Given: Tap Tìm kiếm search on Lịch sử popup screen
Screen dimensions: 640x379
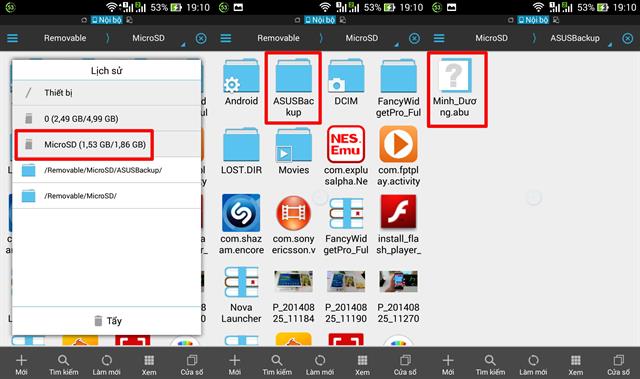Looking at the screenshot, I should [x=64, y=364].
